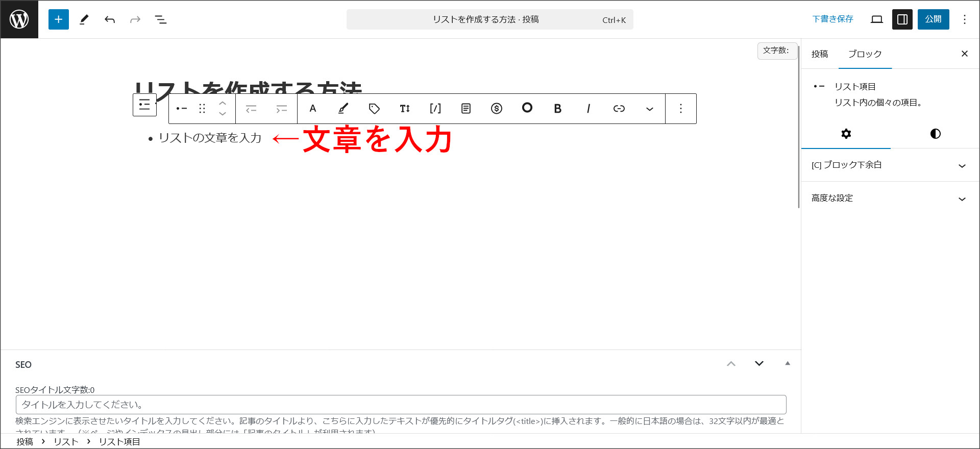Click list text リストの文章を入力

click(210, 138)
